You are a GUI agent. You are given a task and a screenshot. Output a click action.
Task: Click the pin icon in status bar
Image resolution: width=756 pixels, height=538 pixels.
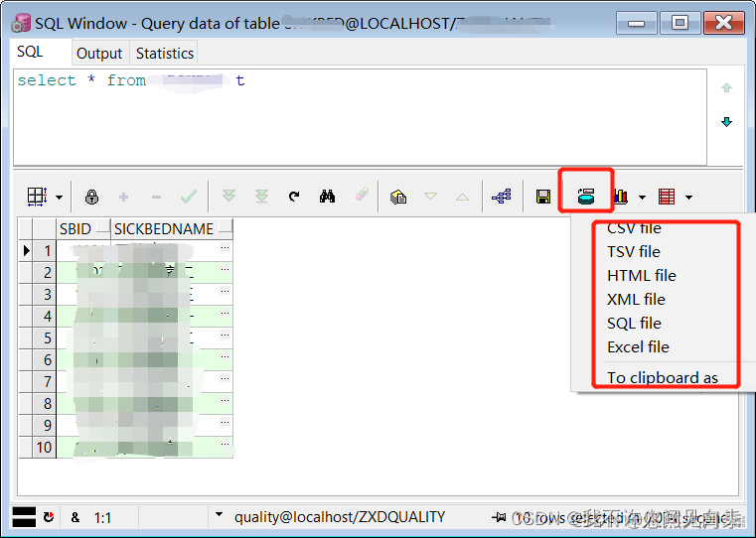click(499, 517)
